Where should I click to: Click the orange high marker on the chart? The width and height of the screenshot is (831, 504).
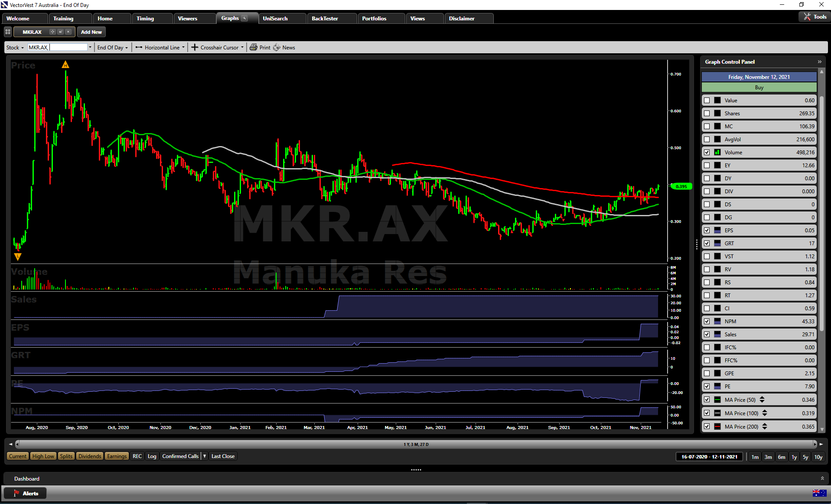click(65, 65)
